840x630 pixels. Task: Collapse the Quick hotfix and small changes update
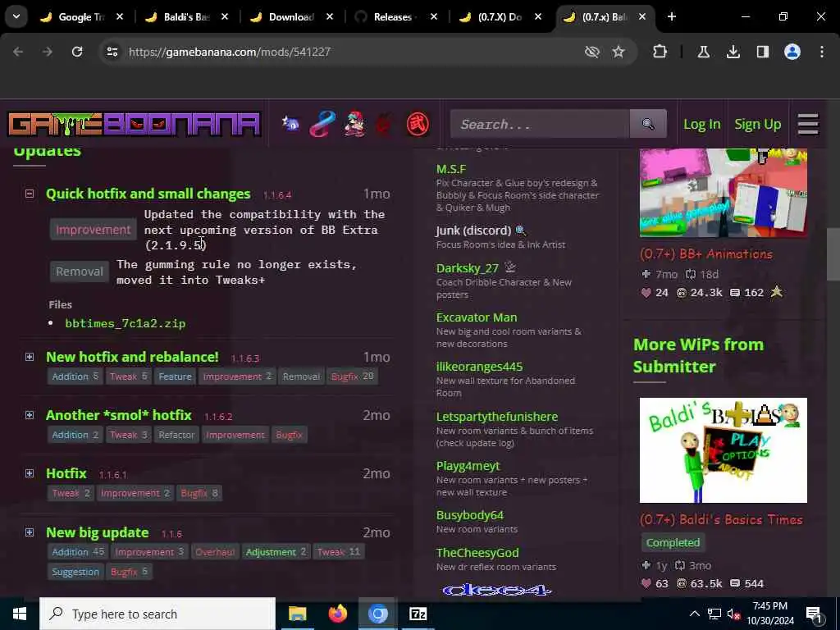30,194
